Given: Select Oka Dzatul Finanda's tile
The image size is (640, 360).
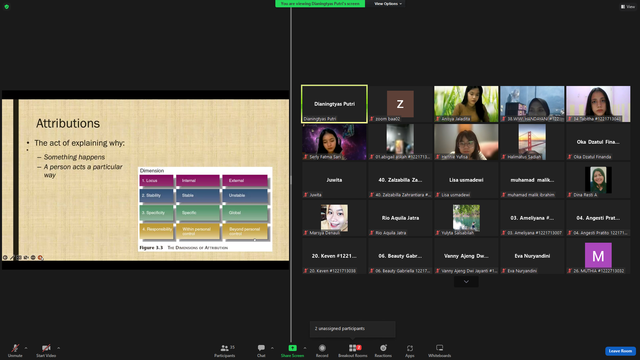Looking at the screenshot, I should click(598, 142).
